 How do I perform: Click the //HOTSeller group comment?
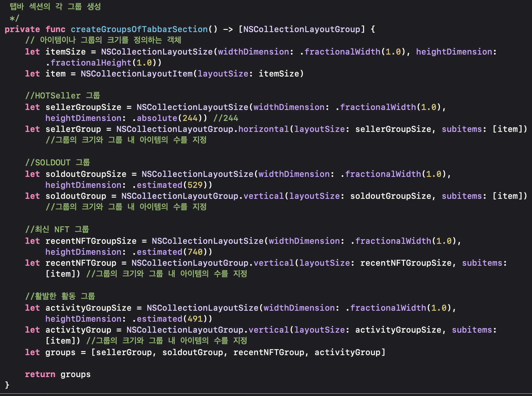(62, 96)
